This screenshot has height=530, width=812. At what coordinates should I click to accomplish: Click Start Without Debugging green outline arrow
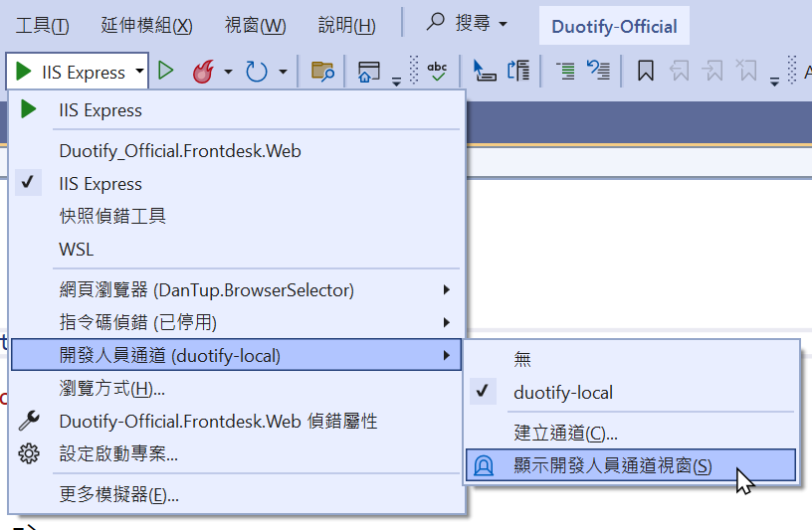[x=166, y=71]
